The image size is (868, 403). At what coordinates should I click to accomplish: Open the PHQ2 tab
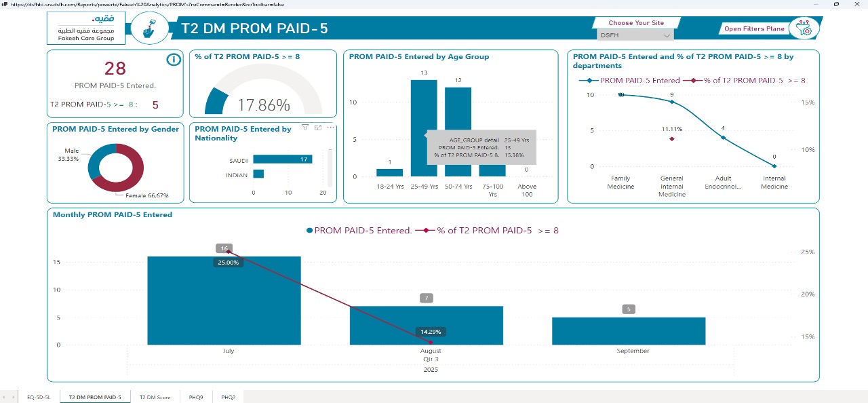click(x=228, y=397)
